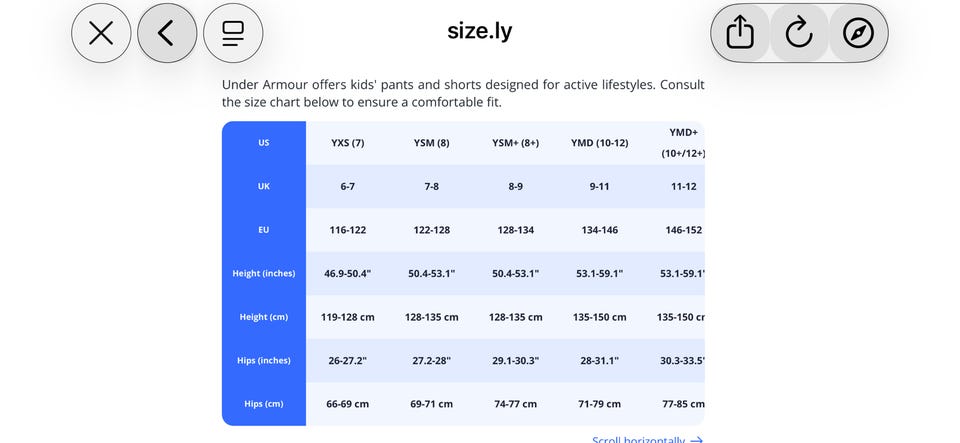960x443 pixels.
Task: Reload the page with refresh icon
Action: [x=799, y=33]
